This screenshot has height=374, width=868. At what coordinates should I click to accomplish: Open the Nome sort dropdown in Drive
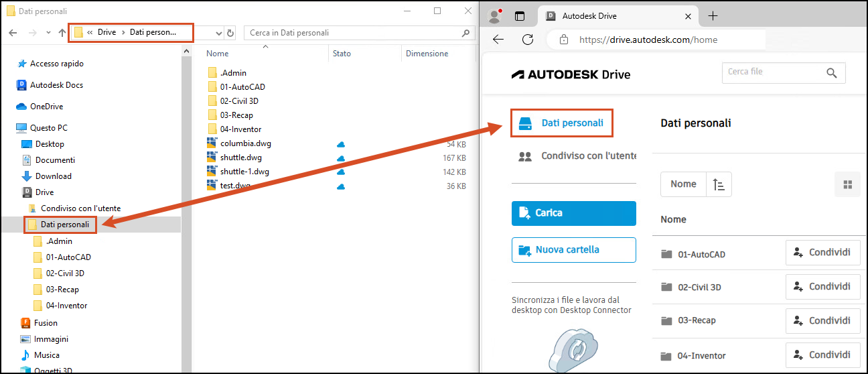pos(683,184)
